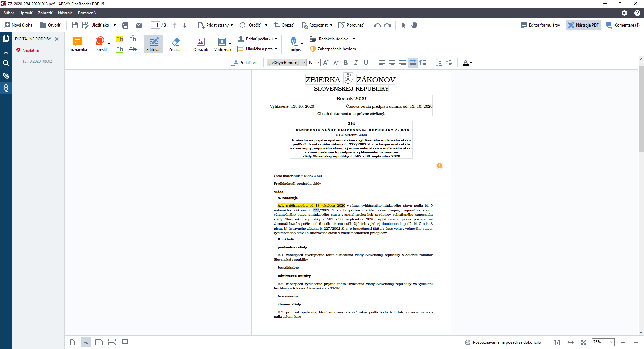
Task: Open paragraph spacing options
Action: [x=449, y=63]
